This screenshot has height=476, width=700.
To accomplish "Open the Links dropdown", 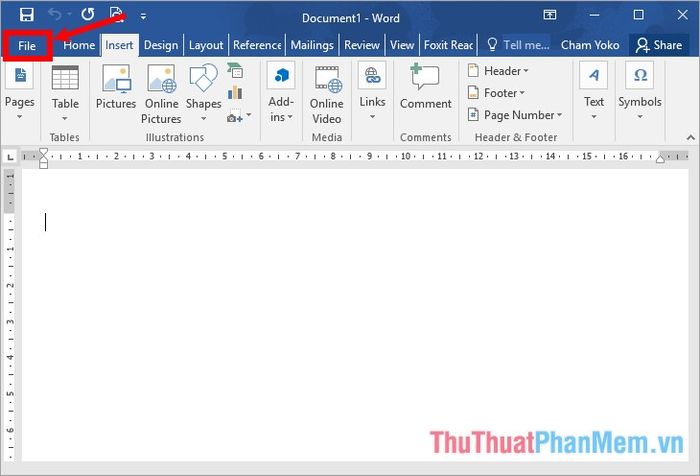I will point(372,92).
